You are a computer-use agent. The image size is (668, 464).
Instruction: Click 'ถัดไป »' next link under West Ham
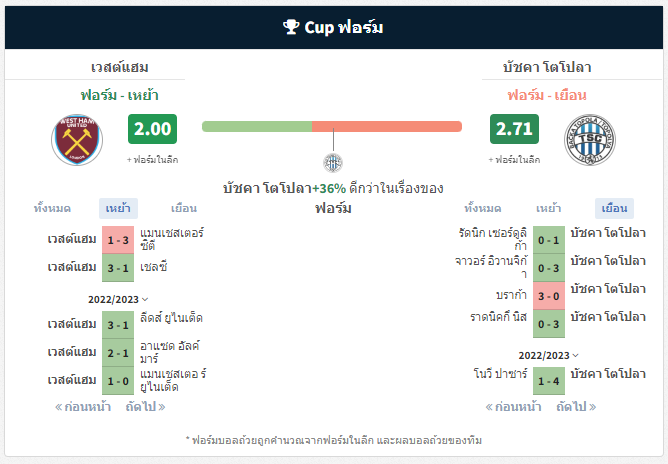coord(145,406)
